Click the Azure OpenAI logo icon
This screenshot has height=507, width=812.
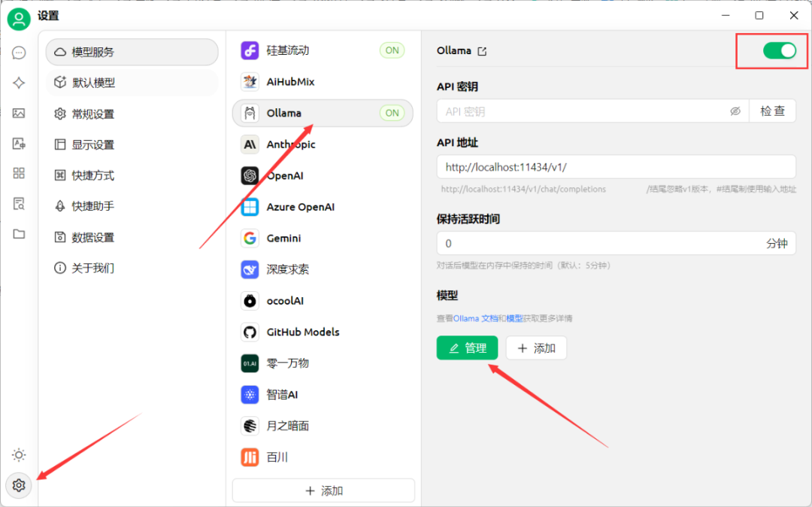(250, 207)
